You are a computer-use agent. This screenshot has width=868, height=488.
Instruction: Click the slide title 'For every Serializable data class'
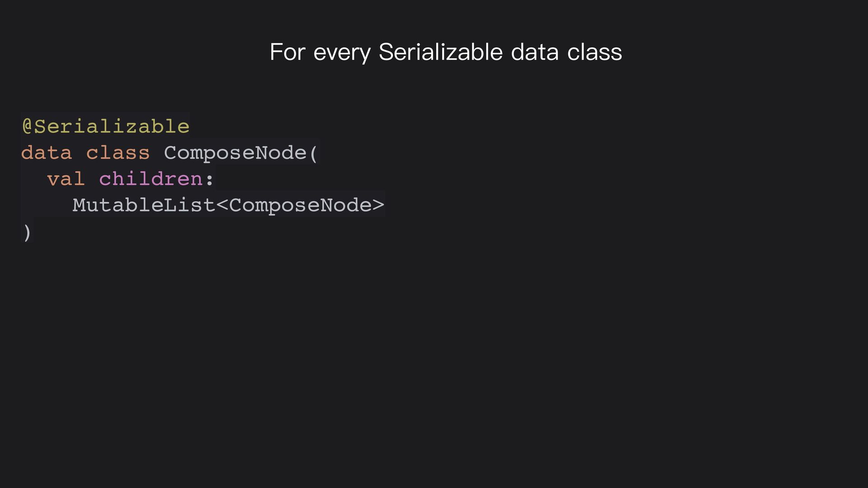pyautogui.click(x=446, y=52)
